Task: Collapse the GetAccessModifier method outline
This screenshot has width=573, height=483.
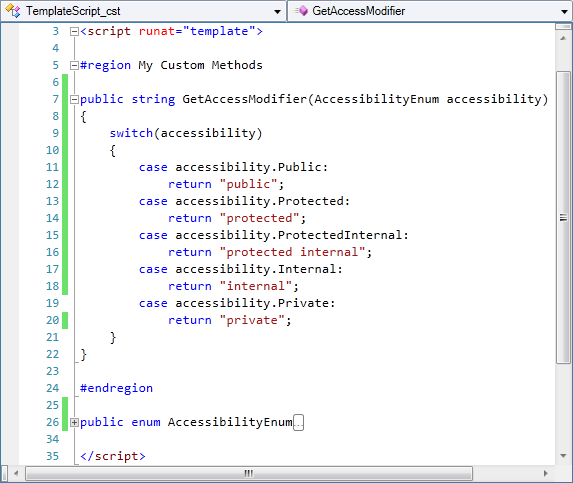Action: point(74,99)
